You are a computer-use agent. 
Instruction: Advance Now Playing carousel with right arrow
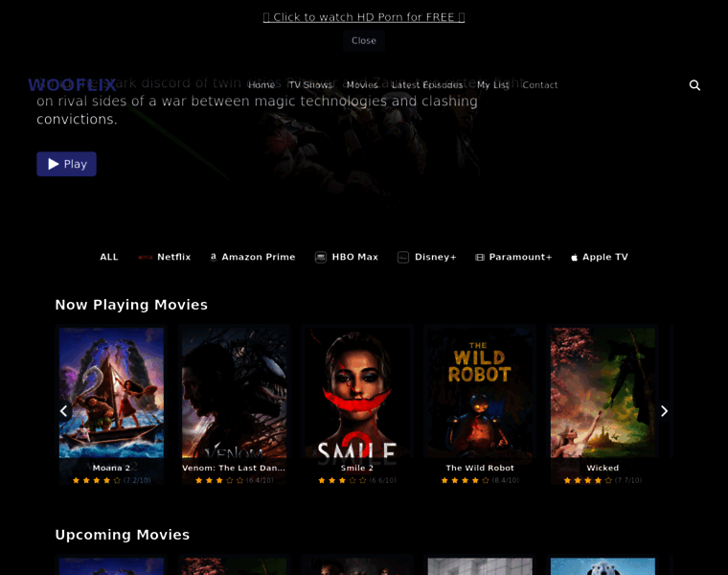[x=664, y=411]
